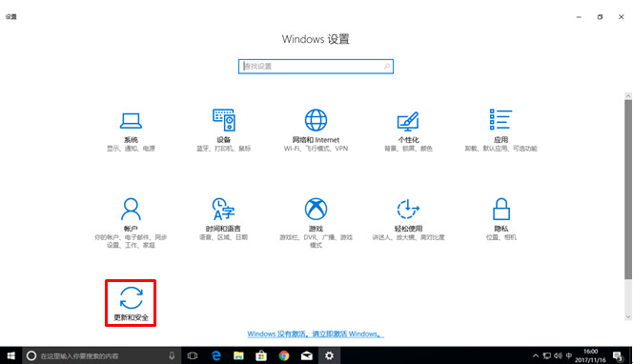Click the vertical scrollbar thumb
This screenshot has height=364, width=633.
627,189
